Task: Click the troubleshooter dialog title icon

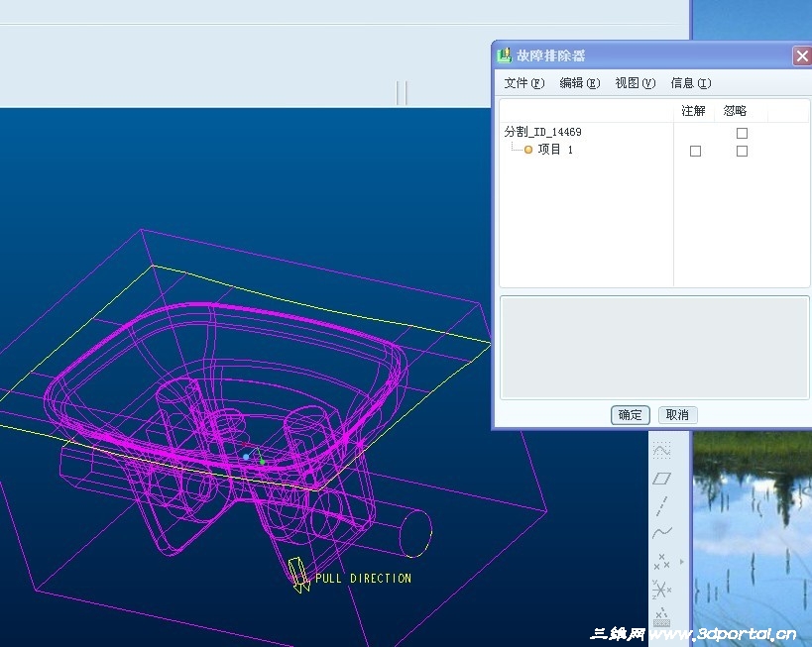Action: click(504, 55)
